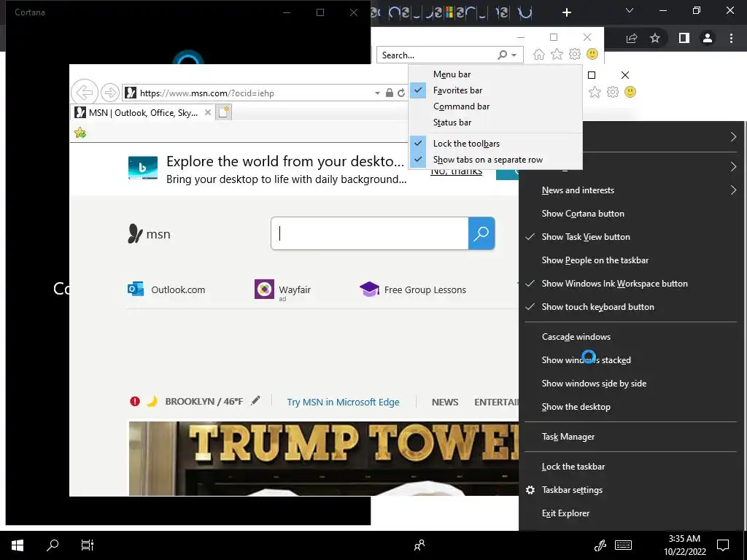Open the Outlook.com link

point(166,289)
